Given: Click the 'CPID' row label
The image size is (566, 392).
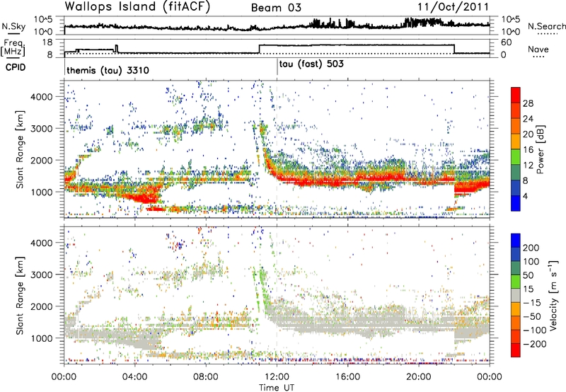Looking at the screenshot, I should tap(16, 67).
